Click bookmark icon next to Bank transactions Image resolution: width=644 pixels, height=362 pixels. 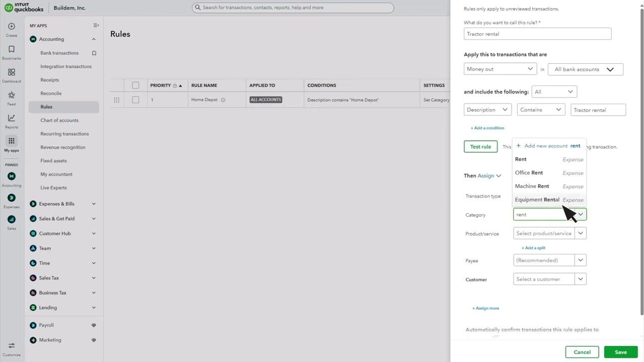(x=94, y=53)
